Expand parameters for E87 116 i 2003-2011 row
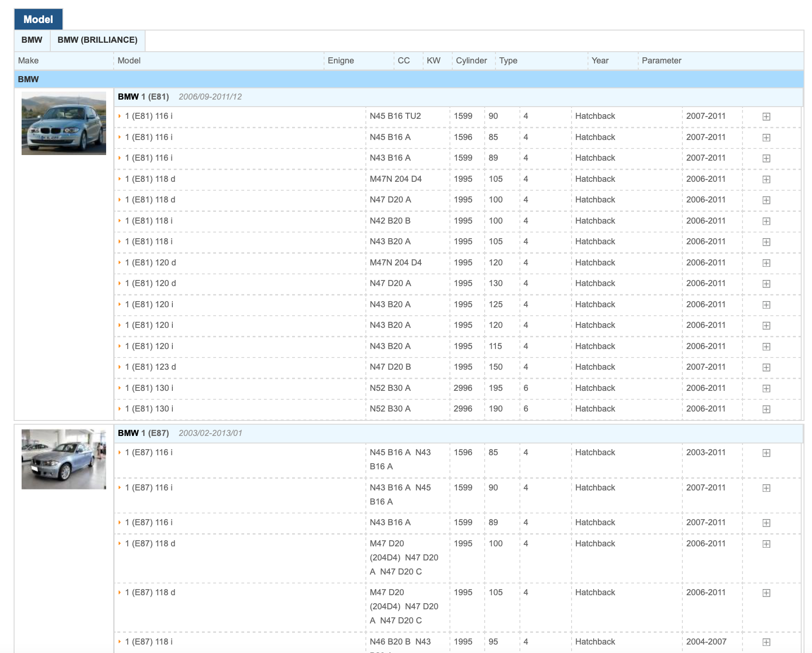812x653 pixels. [x=766, y=453]
